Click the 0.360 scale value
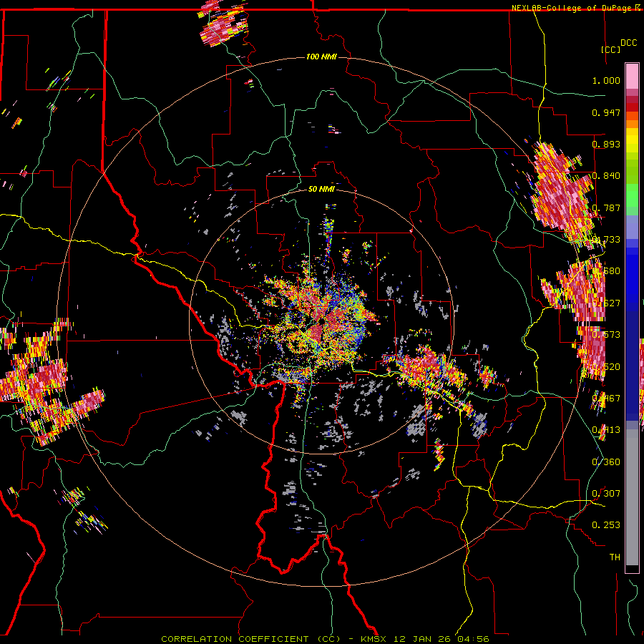 tap(606, 462)
